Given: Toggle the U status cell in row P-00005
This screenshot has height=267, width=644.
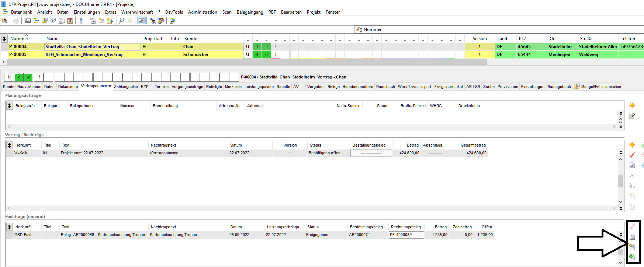Looking at the screenshot, I should 247,55.
